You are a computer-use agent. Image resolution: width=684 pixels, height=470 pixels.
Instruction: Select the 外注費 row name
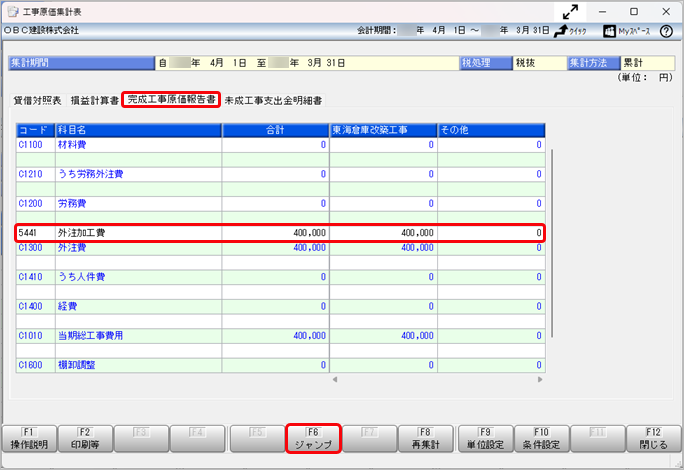pos(72,247)
